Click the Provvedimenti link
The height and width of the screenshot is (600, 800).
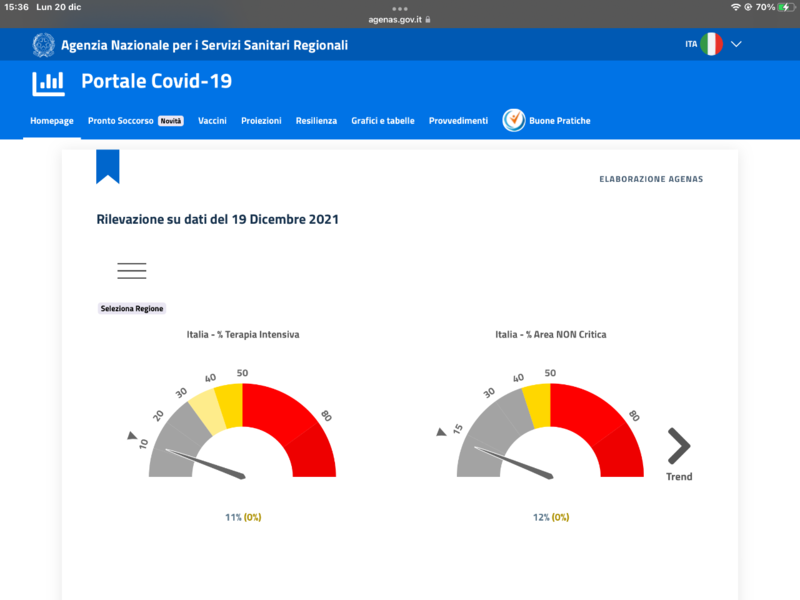coord(458,121)
